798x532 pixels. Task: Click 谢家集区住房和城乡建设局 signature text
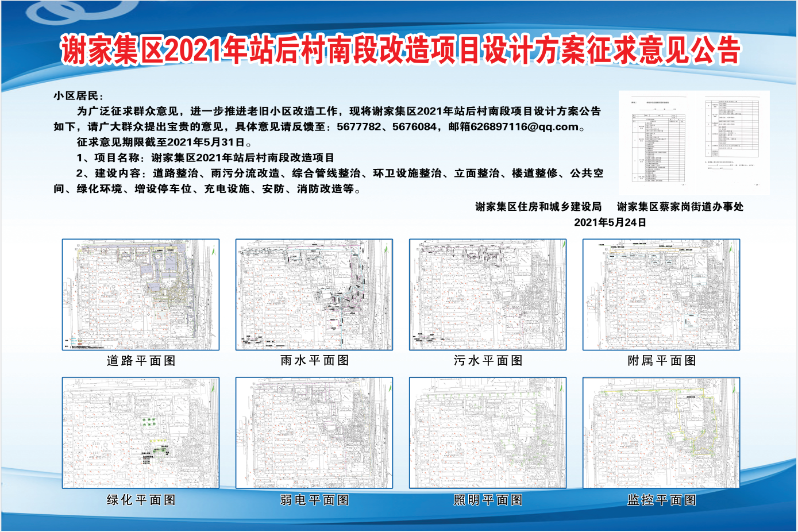(x=538, y=207)
